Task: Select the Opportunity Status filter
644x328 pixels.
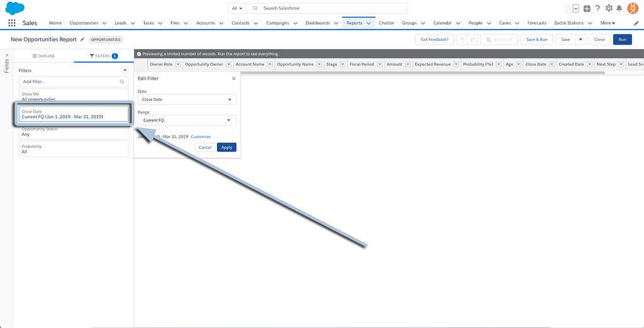Action: (x=74, y=131)
